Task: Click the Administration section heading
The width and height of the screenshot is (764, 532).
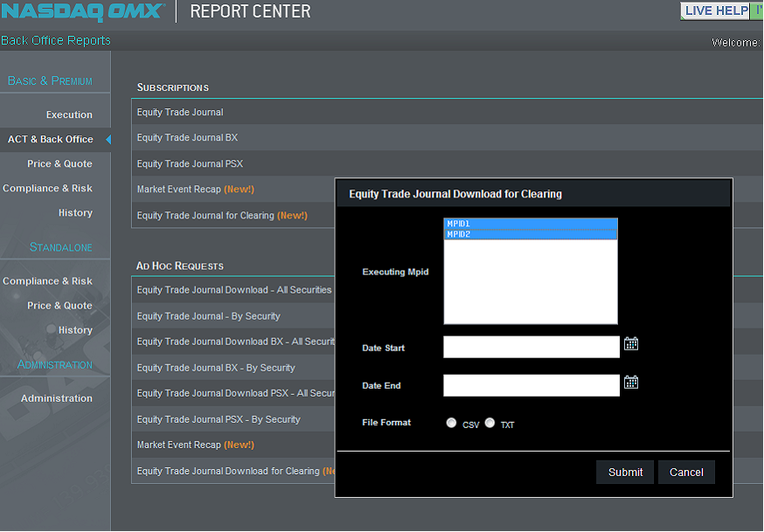Action: 54,364
